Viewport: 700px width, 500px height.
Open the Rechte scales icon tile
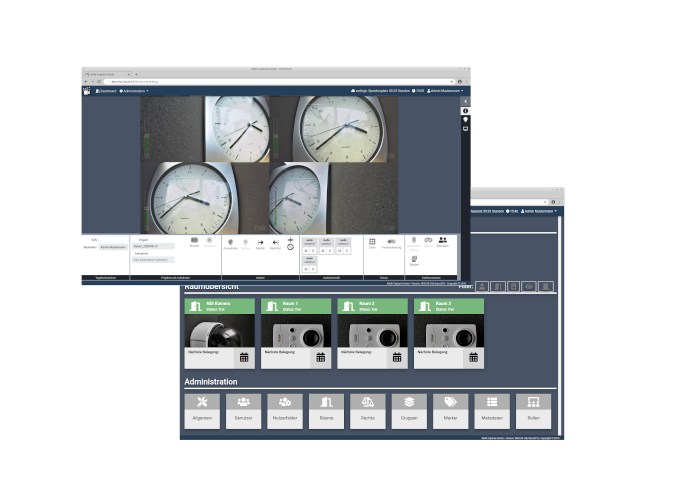[x=367, y=410]
